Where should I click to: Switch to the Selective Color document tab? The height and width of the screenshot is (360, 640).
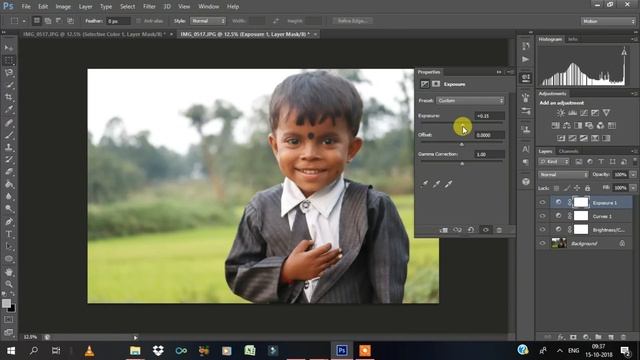click(x=94, y=34)
